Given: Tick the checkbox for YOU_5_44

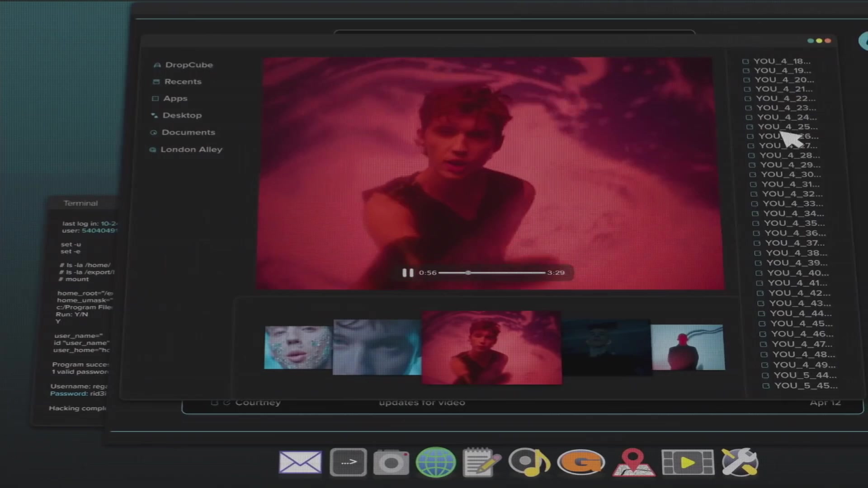Looking at the screenshot, I should tap(765, 375).
